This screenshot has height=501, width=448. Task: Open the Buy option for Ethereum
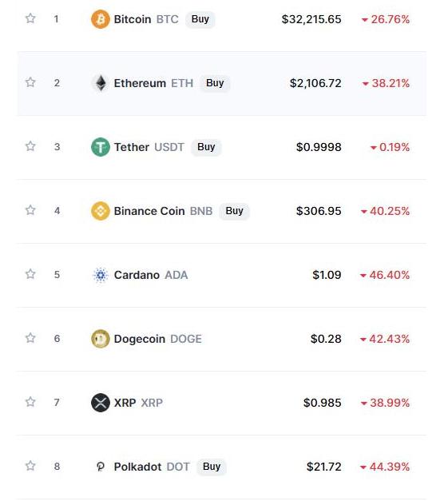[215, 83]
